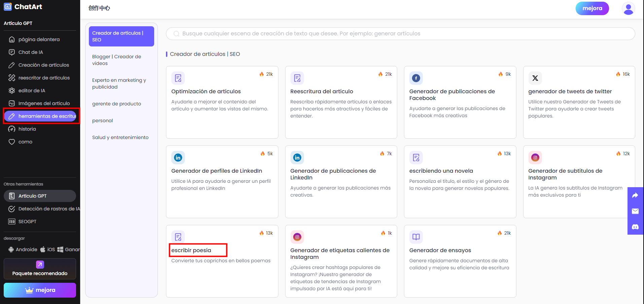Click the Windows download icon
Screen dimensions: 644x304
tap(60, 249)
